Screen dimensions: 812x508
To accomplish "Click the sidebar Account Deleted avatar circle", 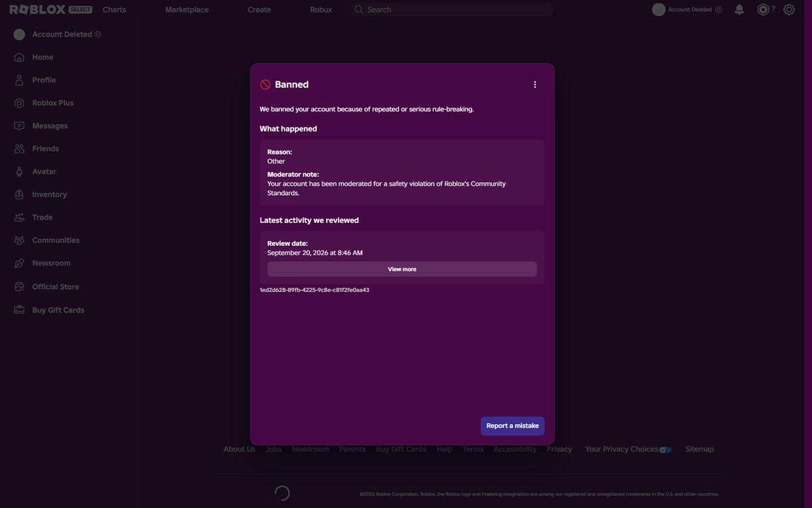I will coord(19,34).
